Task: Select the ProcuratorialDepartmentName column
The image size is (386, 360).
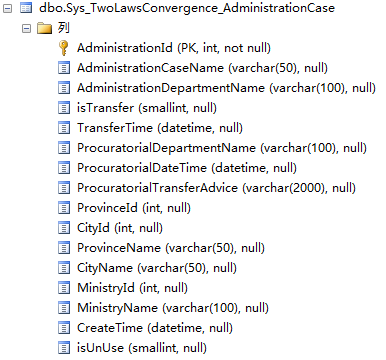Action: click(222, 148)
